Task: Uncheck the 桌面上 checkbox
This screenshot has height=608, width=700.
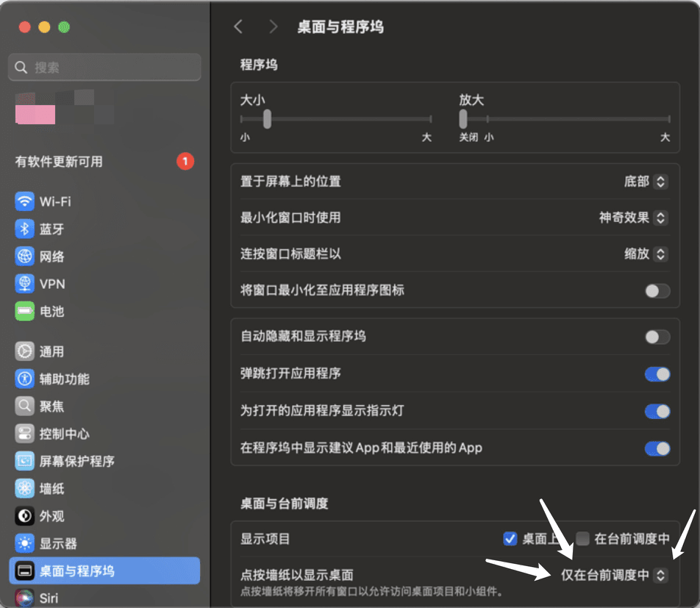Action: tap(510, 539)
